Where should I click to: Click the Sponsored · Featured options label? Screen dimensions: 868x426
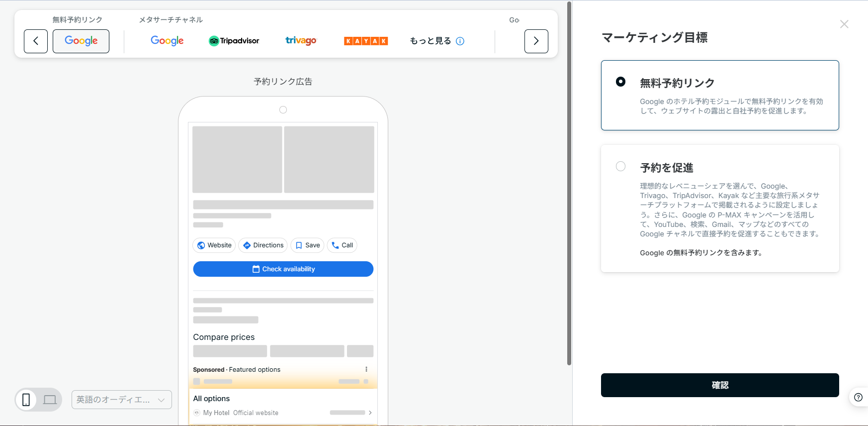237,370
